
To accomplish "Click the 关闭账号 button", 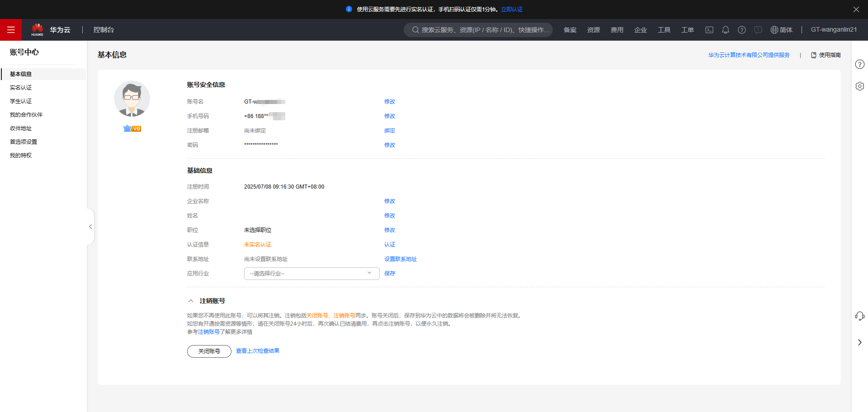I will pyautogui.click(x=209, y=351).
